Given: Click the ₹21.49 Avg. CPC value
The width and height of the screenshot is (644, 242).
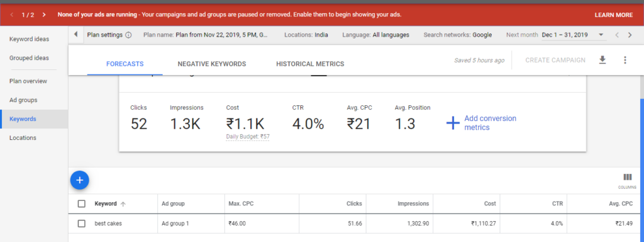Looking at the screenshot, I should pyautogui.click(x=625, y=224).
